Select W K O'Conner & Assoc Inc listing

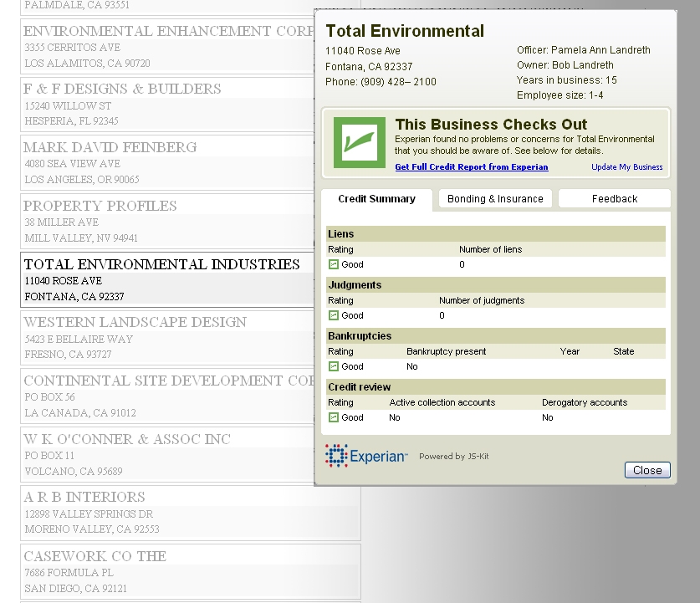[x=167, y=455]
